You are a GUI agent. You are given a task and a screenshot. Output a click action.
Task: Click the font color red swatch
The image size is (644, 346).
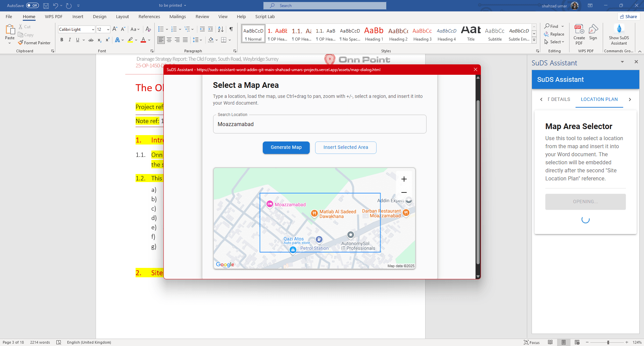(143, 40)
